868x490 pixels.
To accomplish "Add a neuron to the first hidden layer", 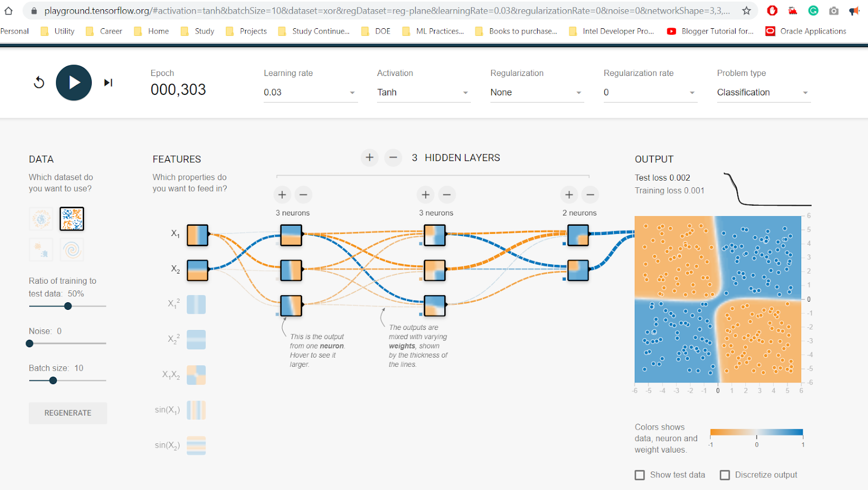I will click(282, 194).
